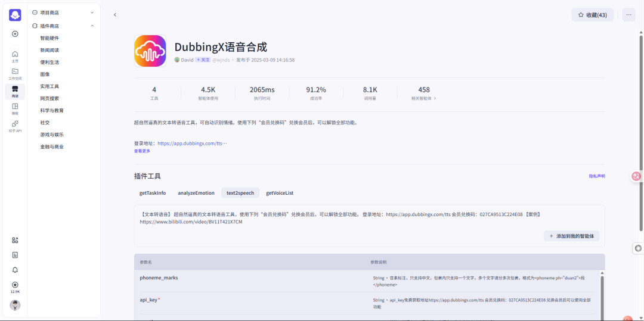Click David's small author avatar
This screenshot has height=321, width=644.
(x=177, y=60)
